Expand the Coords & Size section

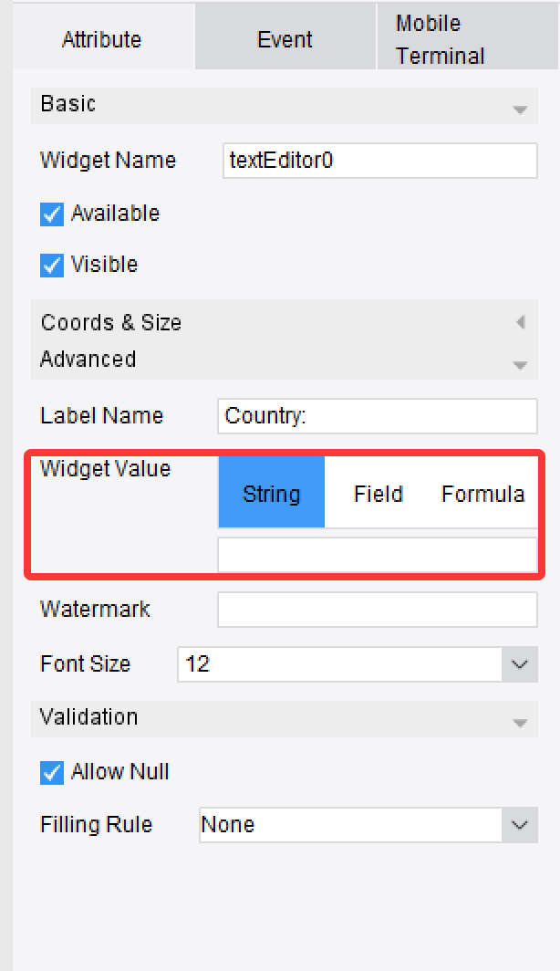[x=518, y=321]
